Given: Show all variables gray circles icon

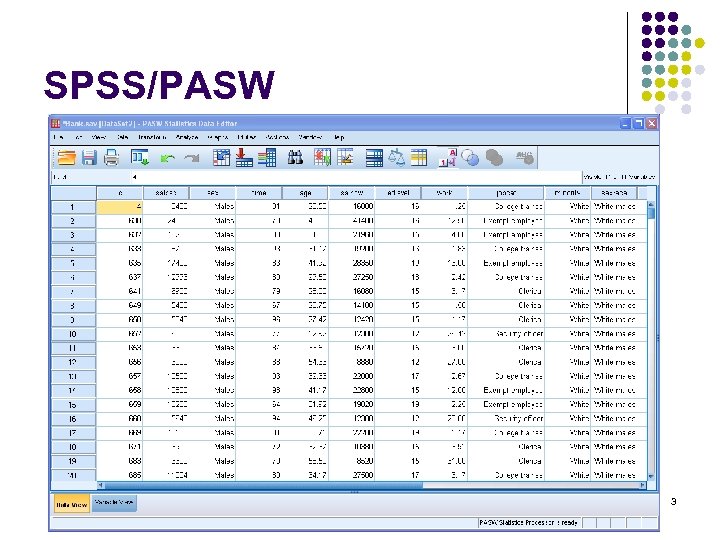Looking at the screenshot, I should (494, 158).
